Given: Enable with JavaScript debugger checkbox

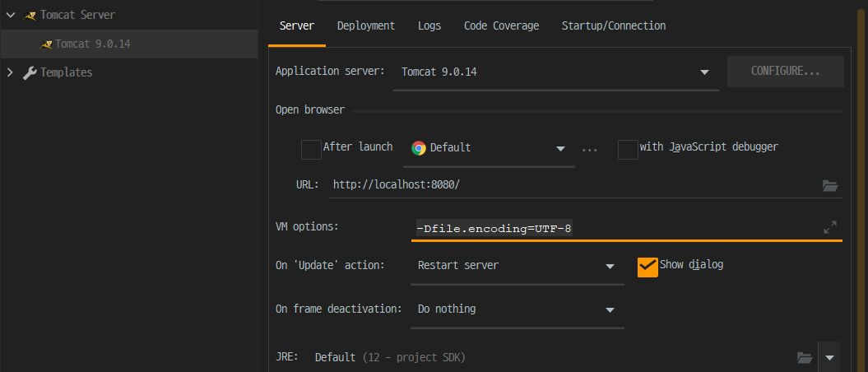Looking at the screenshot, I should click(628, 150).
